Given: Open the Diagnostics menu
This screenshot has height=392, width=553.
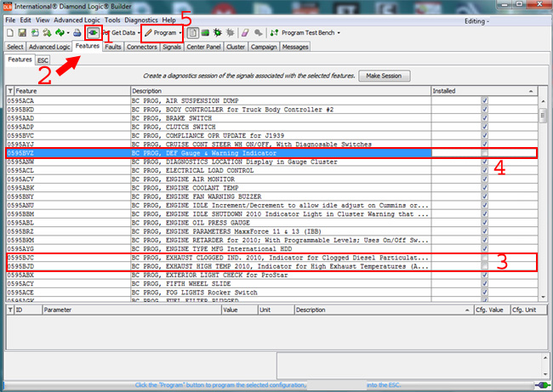Looking at the screenshot, I should click(141, 20).
